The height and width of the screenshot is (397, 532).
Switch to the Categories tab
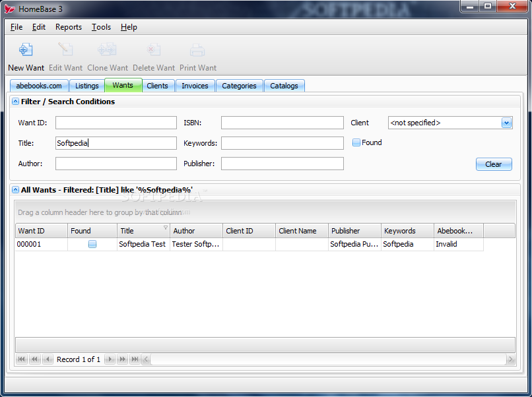(x=239, y=86)
